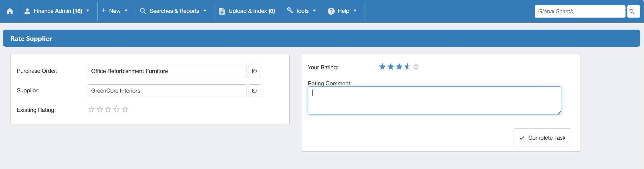Open folder browse for Supplier
The image size is (644, 169).
(254, 91)
